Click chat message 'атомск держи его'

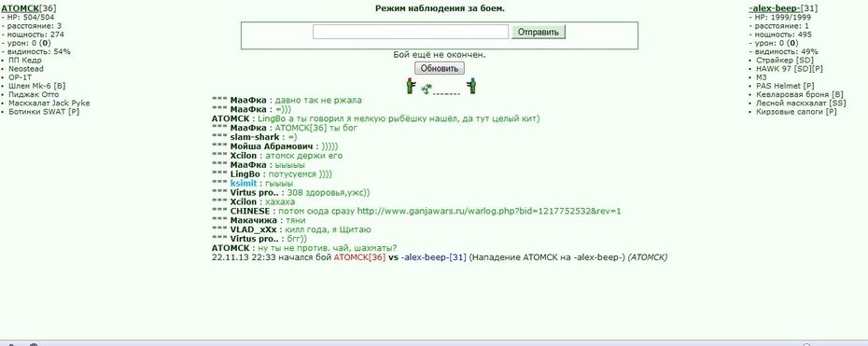(304, 156)
